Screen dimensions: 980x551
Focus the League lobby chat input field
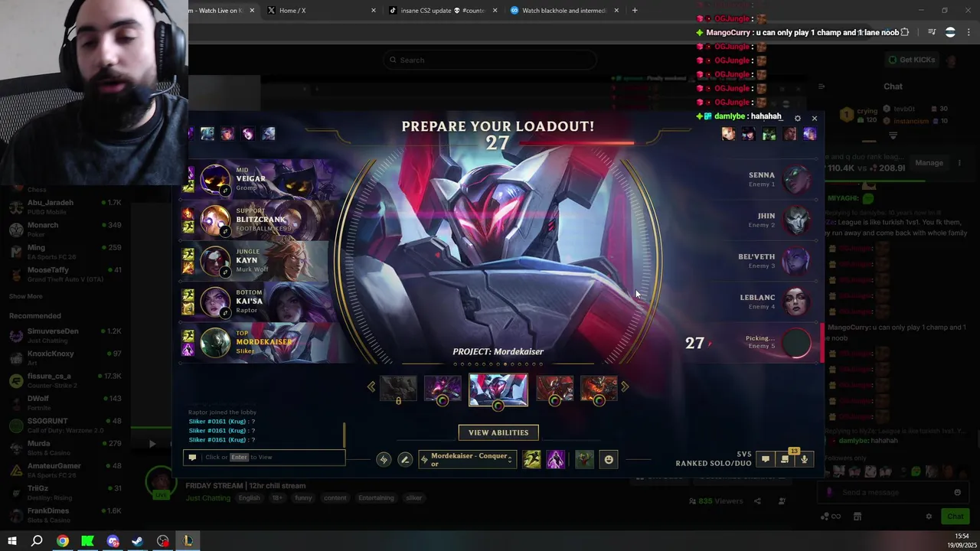tap(264, 457)
